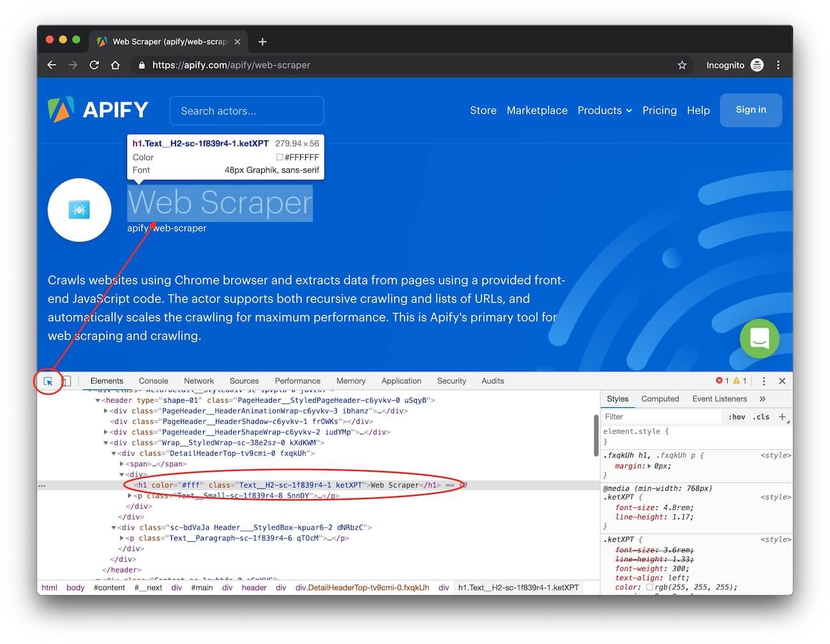
Task: Click the address bar URL
Action: pos(231,65)
